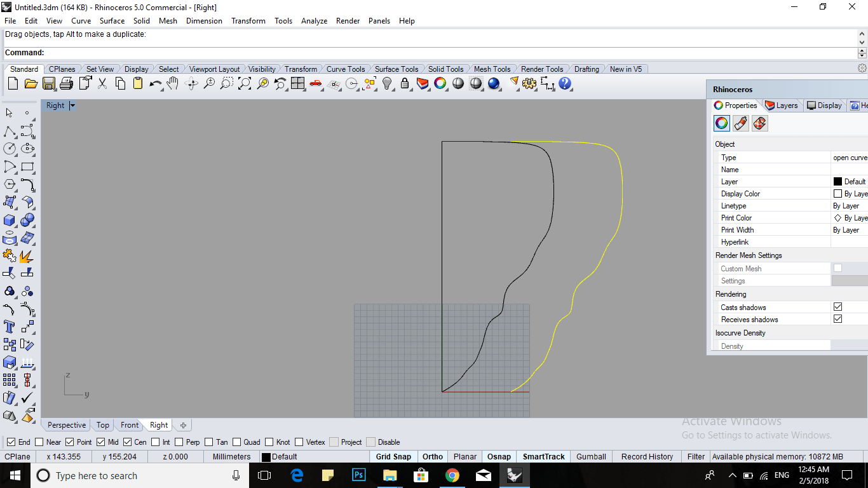Open Help with blue question mark icon

[x=565, y=83]
